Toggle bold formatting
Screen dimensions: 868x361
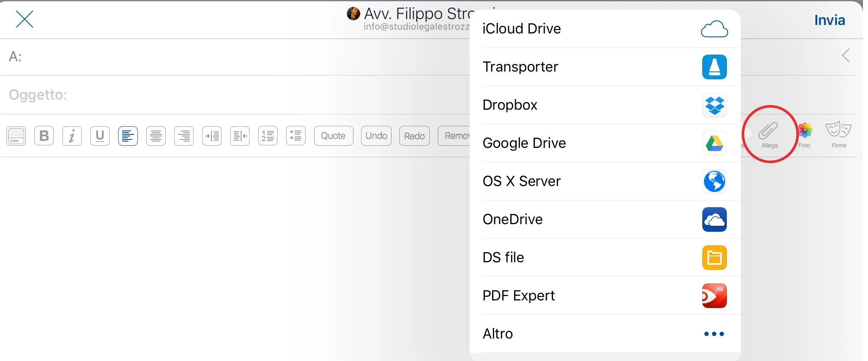(x=44, y=136)
